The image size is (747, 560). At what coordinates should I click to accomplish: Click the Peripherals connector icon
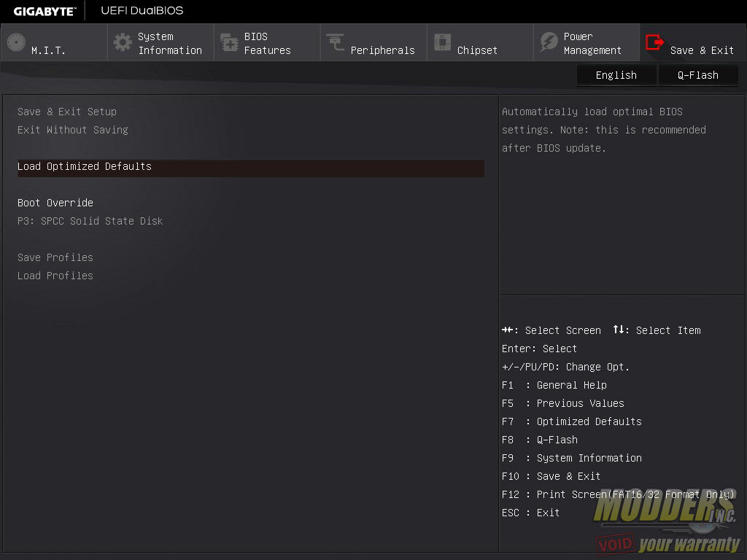336,43
